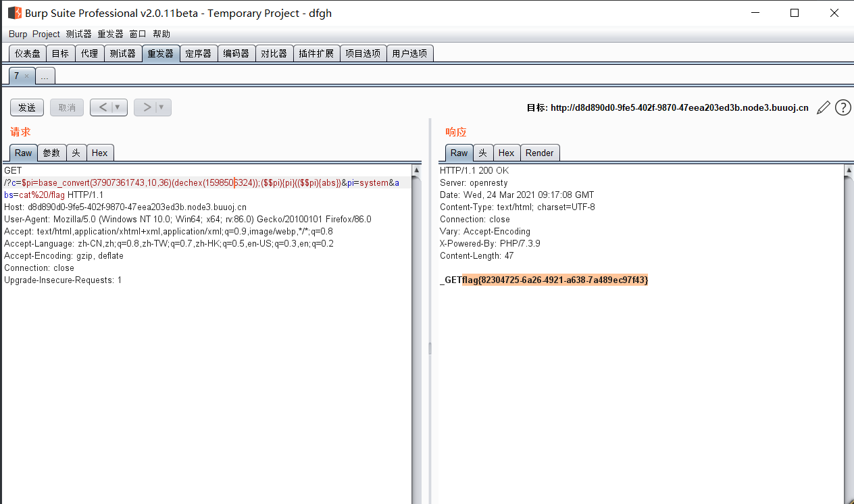
Task: Switch to the 对比器 tab
Action: click(274, 53)
